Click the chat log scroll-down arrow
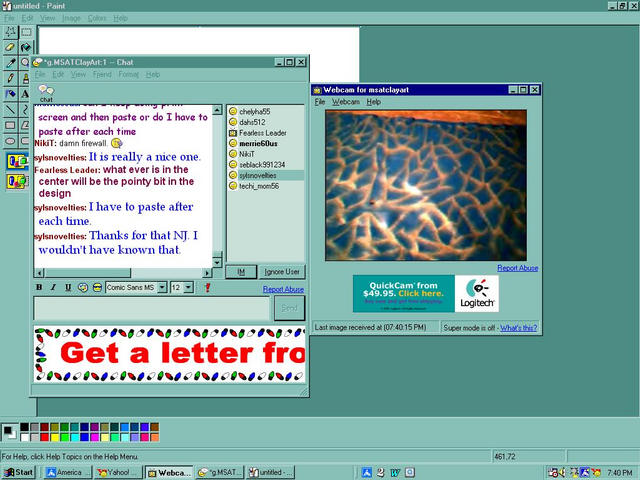Image resolution: width=640 pixels, height=480 pixels. tap(218, 263)
